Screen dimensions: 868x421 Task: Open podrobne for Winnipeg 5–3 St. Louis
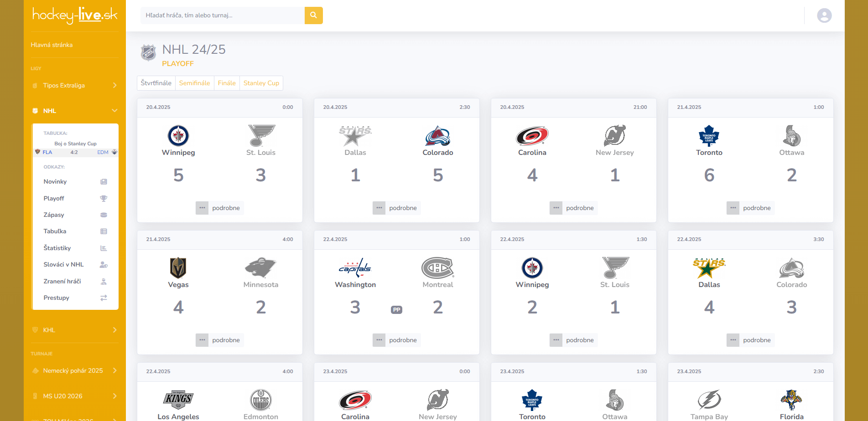(x=219, y=208)
